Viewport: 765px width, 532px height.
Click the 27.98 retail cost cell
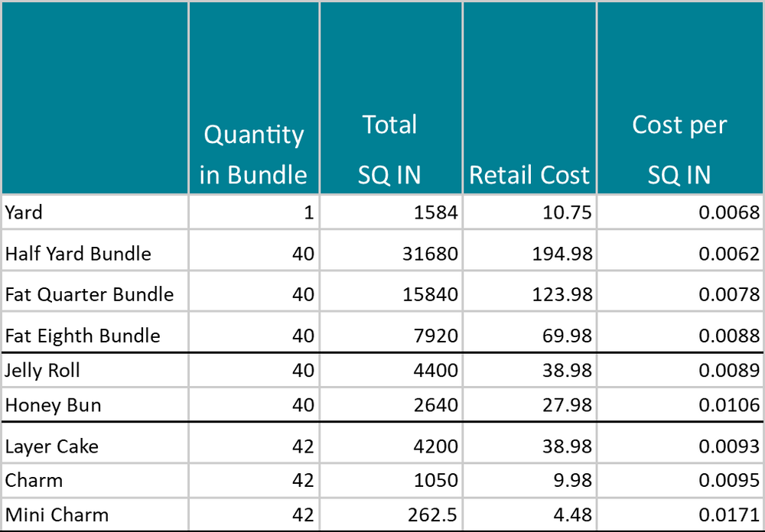529,405
